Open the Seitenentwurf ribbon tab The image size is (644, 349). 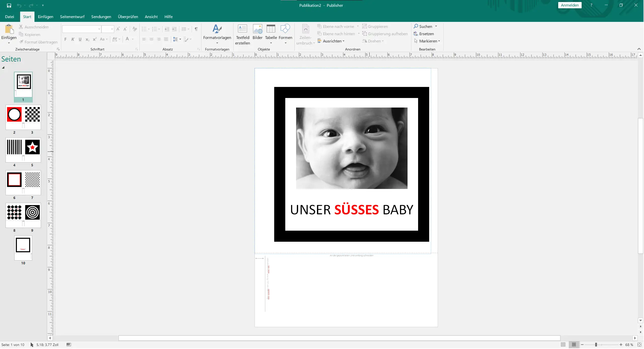(x=72, y=17)
